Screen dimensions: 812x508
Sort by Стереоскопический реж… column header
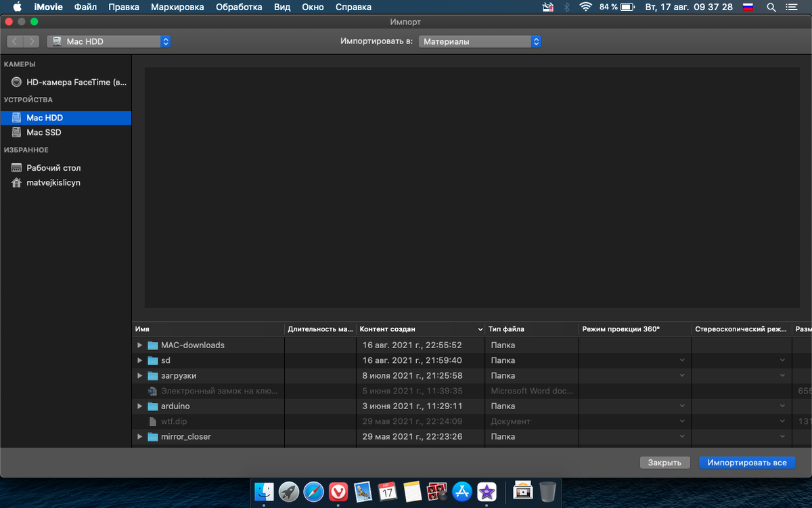click(742, 329)
